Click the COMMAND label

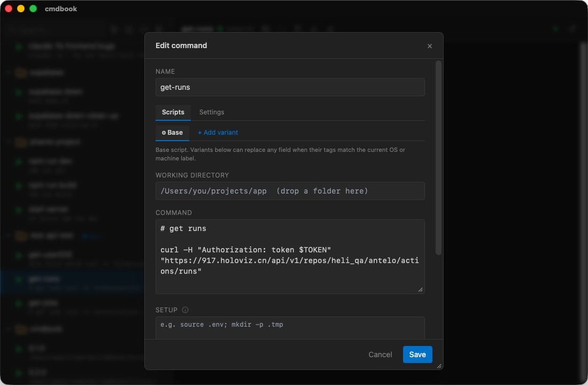[174, 213]
